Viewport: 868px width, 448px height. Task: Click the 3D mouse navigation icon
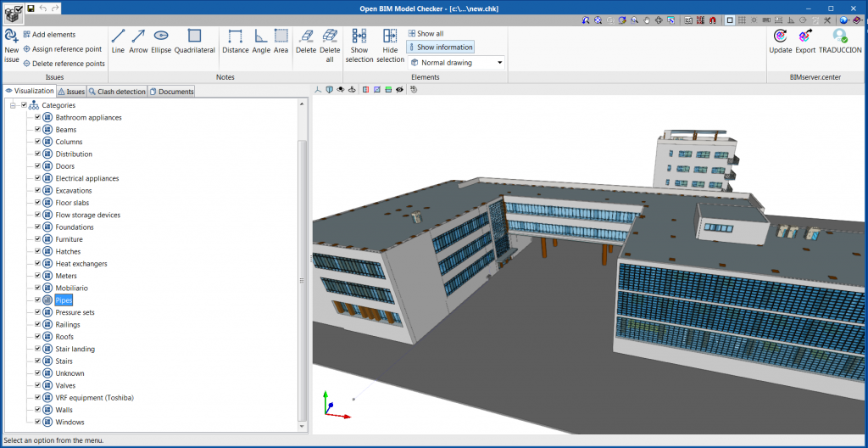click(414, 90)
